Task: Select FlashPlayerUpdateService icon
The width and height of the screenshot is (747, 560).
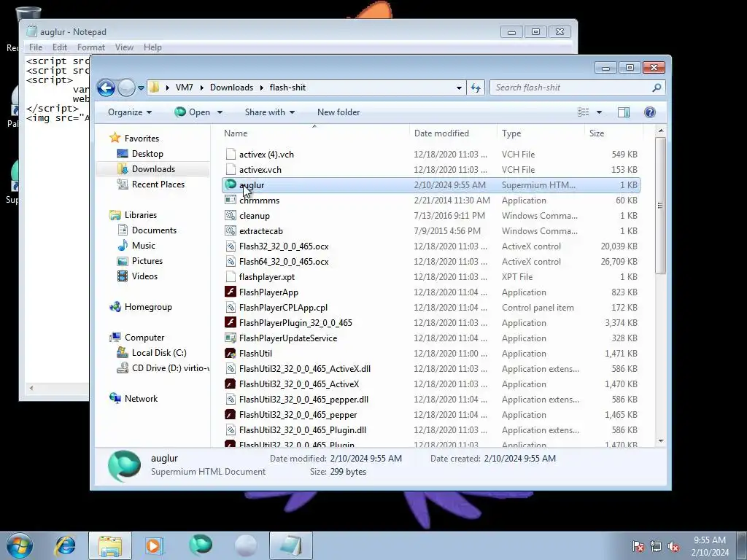Action: [231, 338]
